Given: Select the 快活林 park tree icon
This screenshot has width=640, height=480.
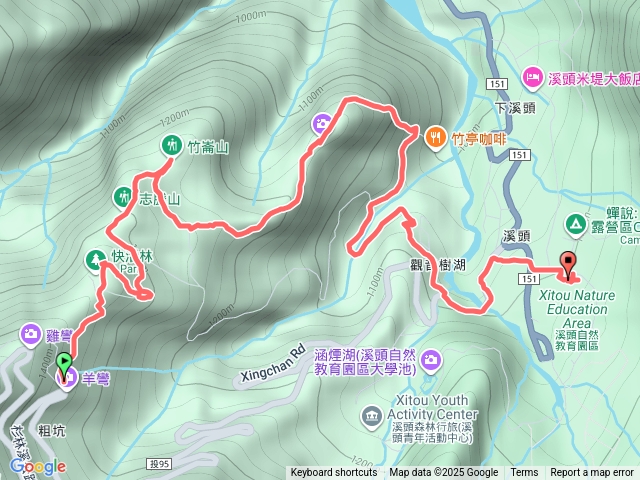Looking at the screenshot, I should coord(96,260).
